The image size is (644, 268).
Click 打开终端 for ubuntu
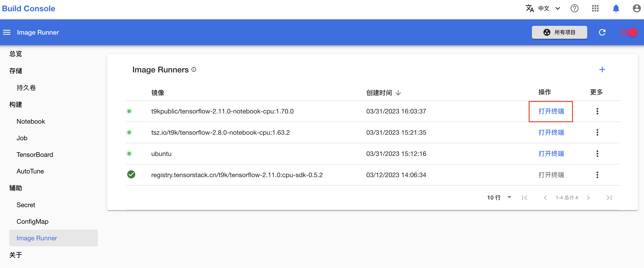(551, 154)
